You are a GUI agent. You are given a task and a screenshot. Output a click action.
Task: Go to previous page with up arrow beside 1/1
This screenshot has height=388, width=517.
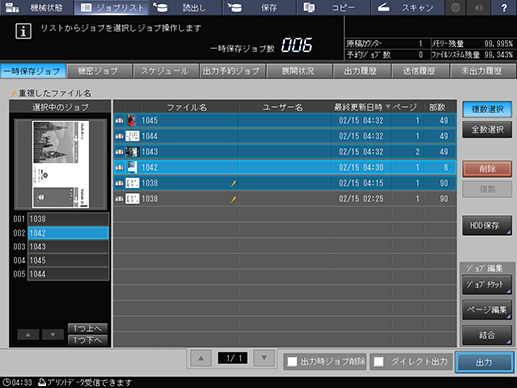201,358
